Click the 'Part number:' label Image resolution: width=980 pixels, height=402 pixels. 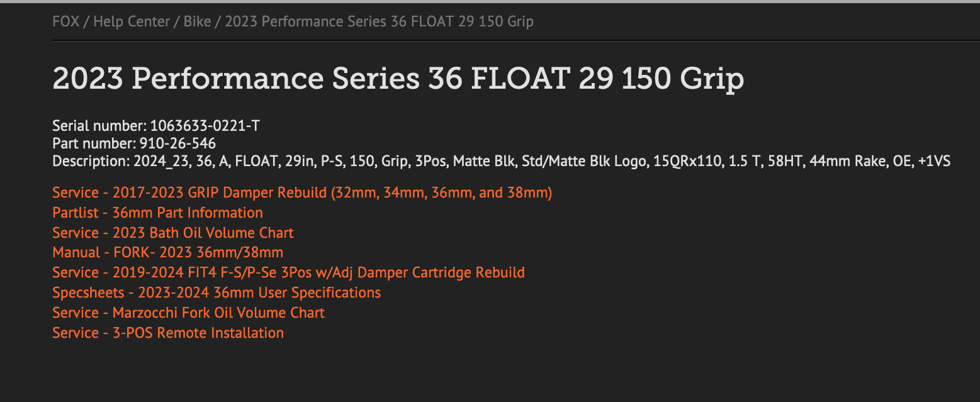point(94,143)
